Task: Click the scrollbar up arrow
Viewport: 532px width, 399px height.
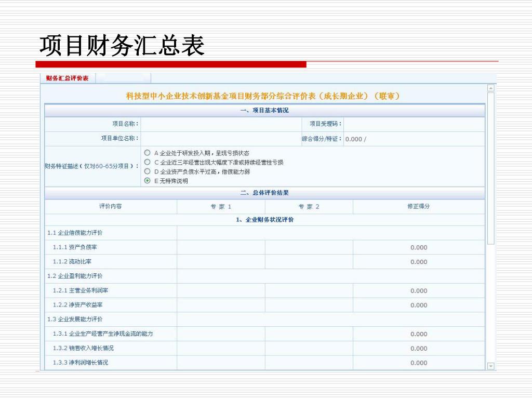Action: pos(490,88)
